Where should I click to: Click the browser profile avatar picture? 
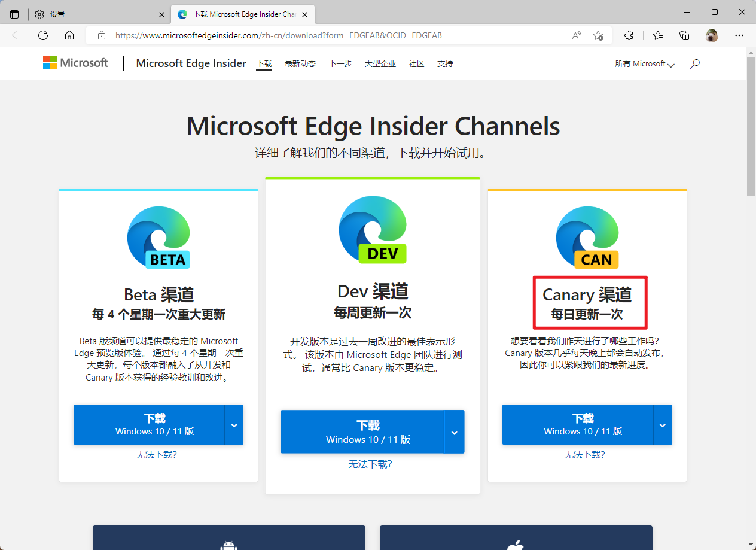pyautogui.click(x=711, y=35)
